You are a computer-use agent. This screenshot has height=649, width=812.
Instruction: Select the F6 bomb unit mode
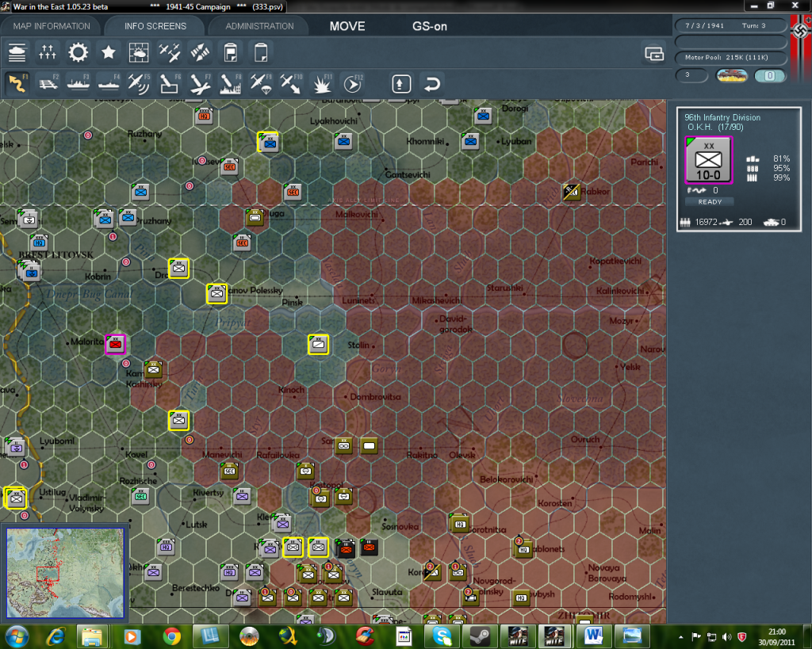(170, 83)
